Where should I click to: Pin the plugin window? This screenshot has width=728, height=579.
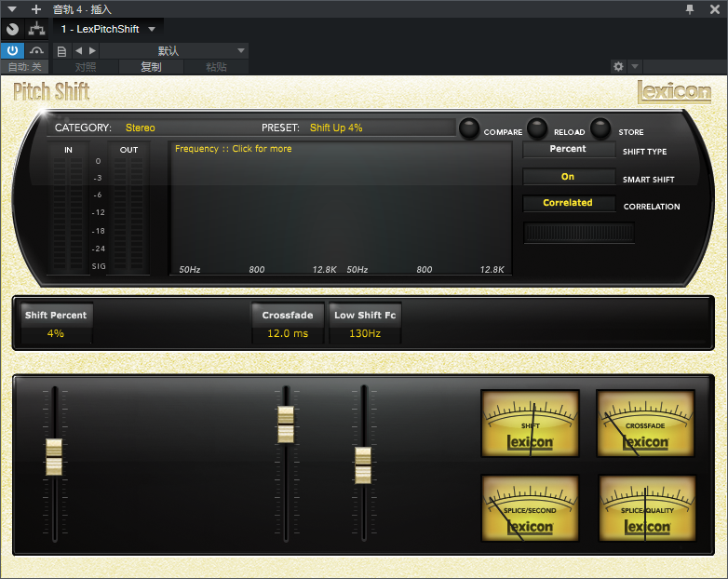tap(690, 8)
